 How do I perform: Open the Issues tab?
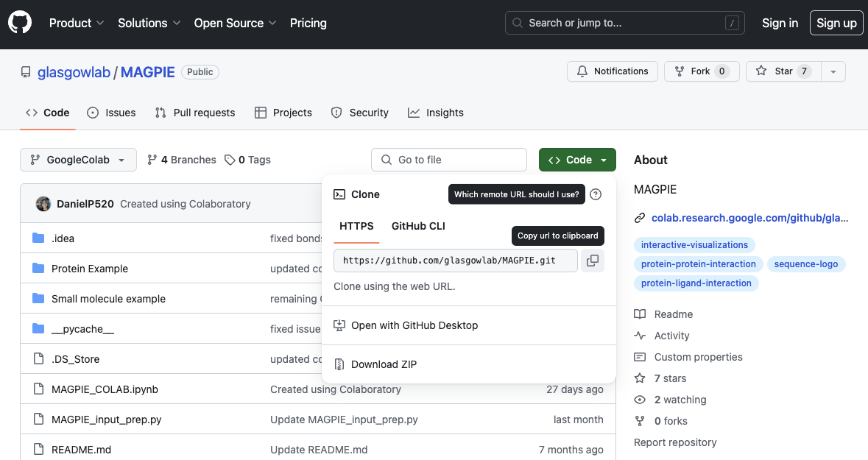pyautogui.click(x=111, y=113)
